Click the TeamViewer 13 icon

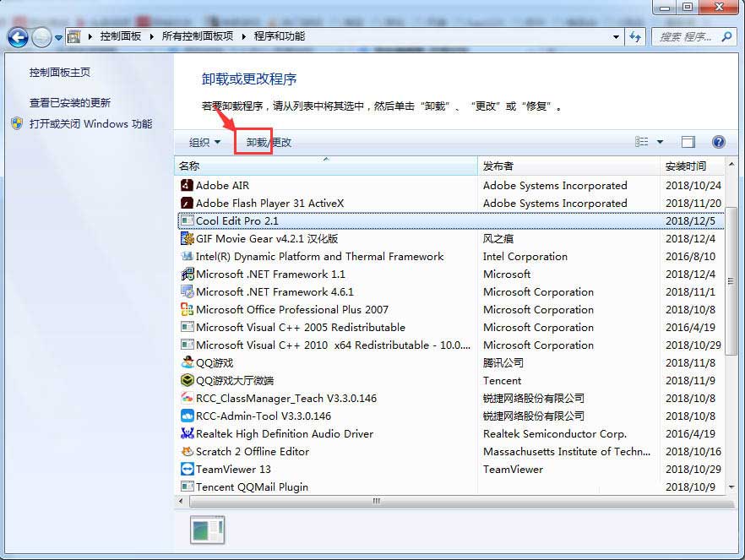[x=188, y=469]
